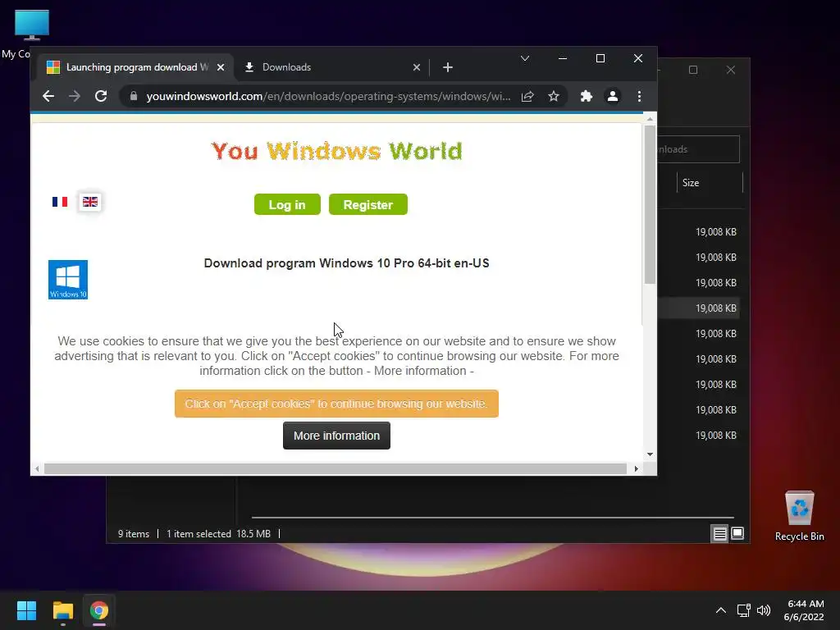
Task: Expand the Chrome tab search chevron
Action: coord(525,58)
